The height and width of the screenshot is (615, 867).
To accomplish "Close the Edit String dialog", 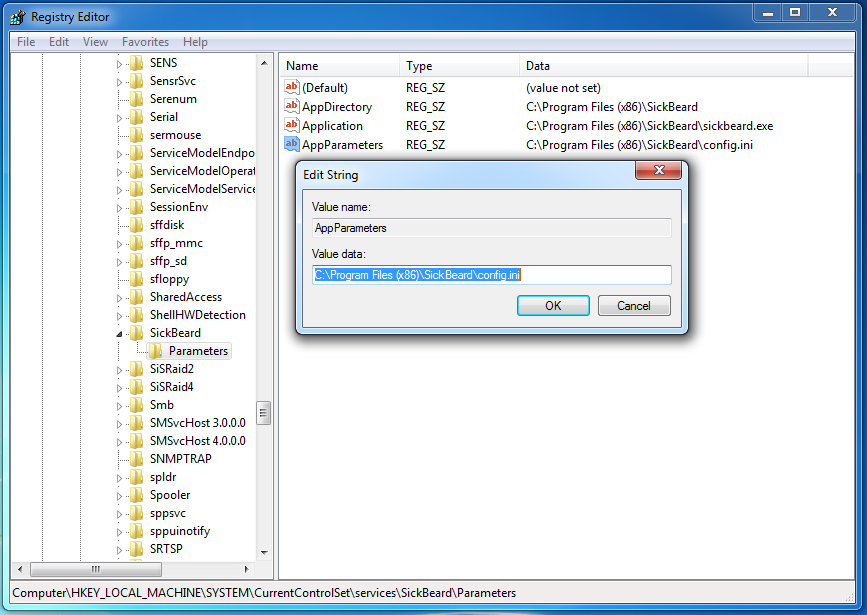I will [659, 170].
